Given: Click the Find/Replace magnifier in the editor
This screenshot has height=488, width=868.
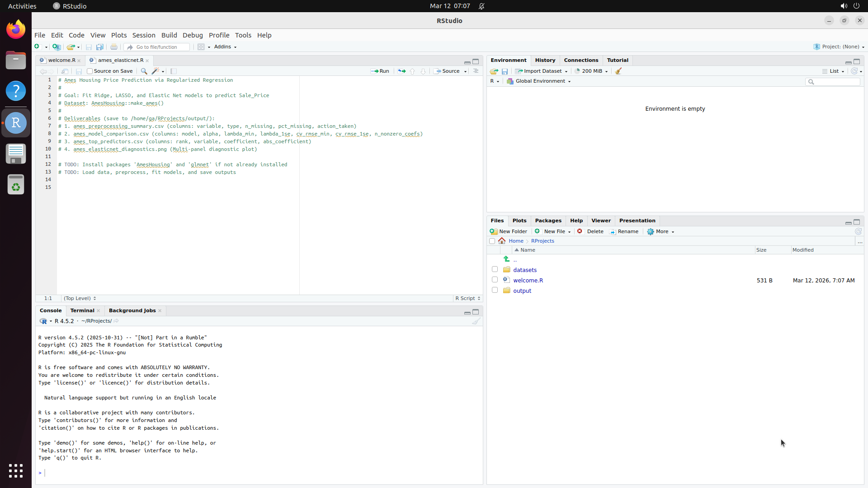Looking at the screenshot, I should 144,71.
